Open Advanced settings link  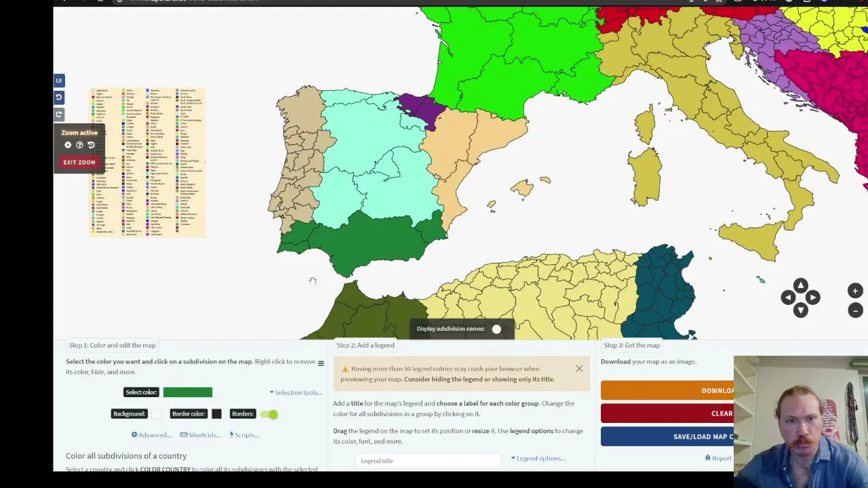[151, 435]
